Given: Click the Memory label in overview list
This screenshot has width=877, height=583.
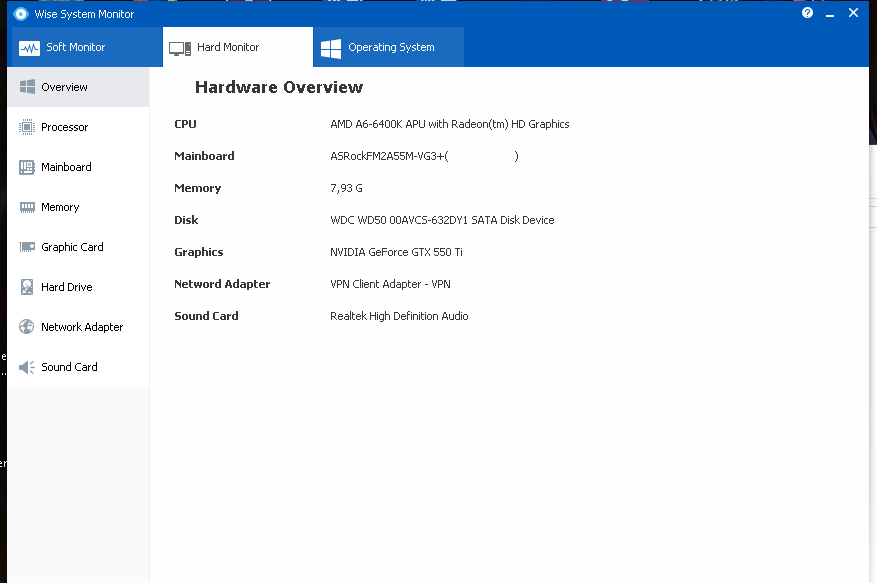Looking at the screenshot, I should coord(197,189).
